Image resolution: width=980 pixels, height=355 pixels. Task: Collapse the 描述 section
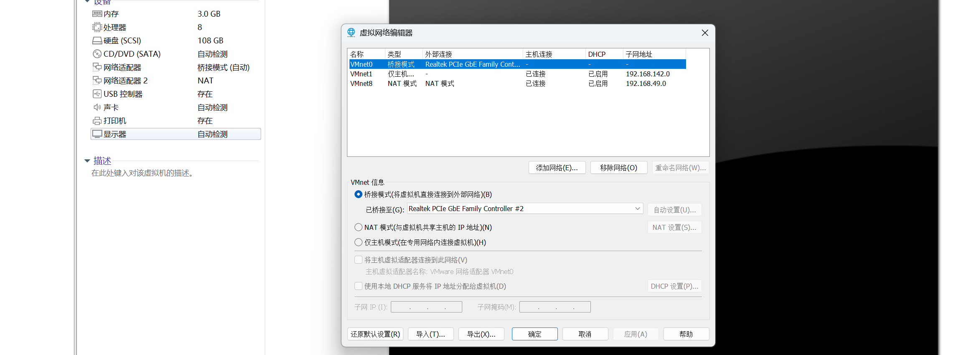87,161
